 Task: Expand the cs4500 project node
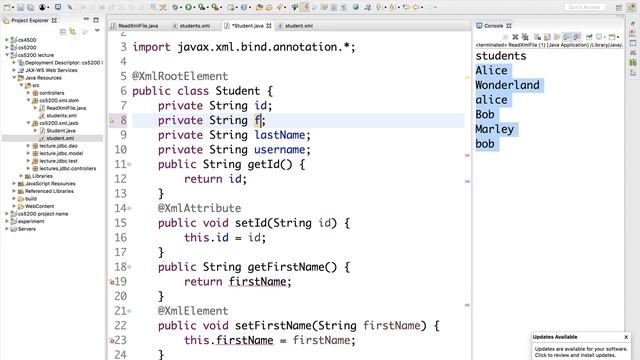[x=7, y=40]
